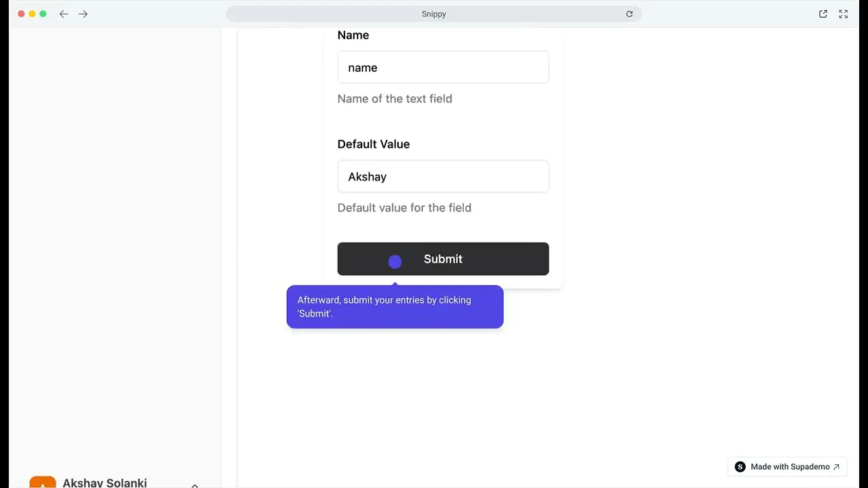Click the 'Name of the text field' hint

(395, 98)
